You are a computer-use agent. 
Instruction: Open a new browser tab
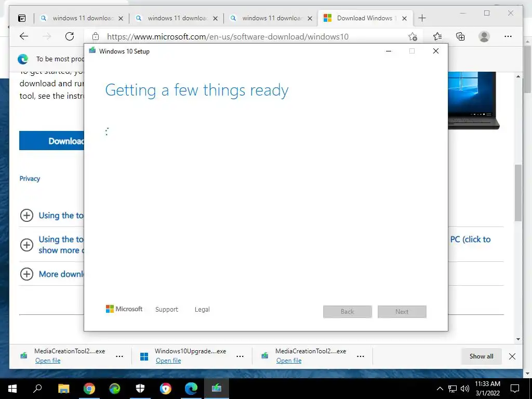422,18
